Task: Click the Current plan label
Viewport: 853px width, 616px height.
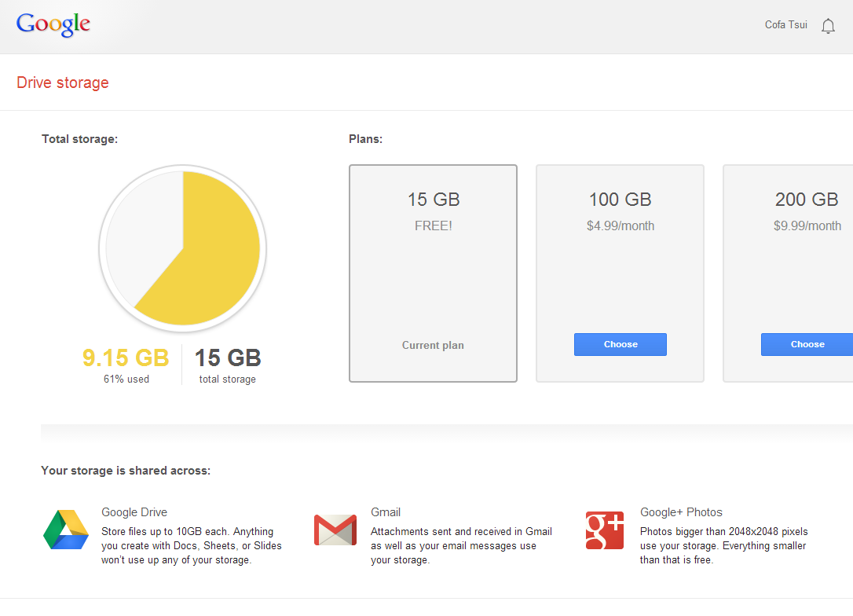Action: coord(433,345)
